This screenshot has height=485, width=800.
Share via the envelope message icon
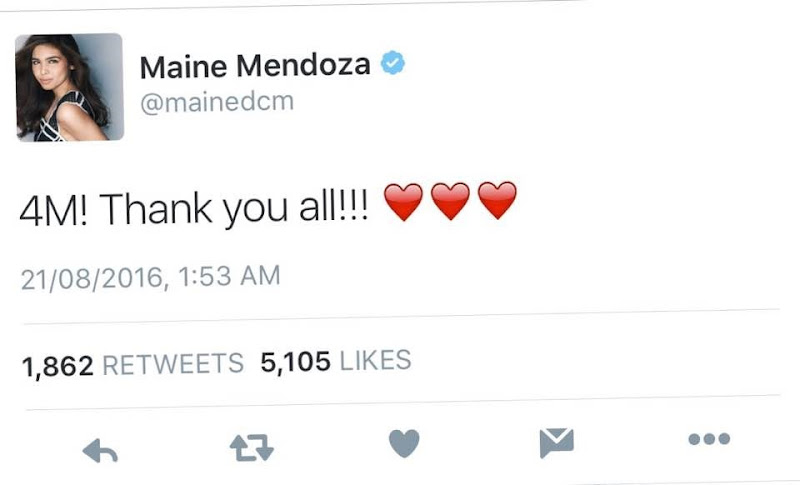557,442
